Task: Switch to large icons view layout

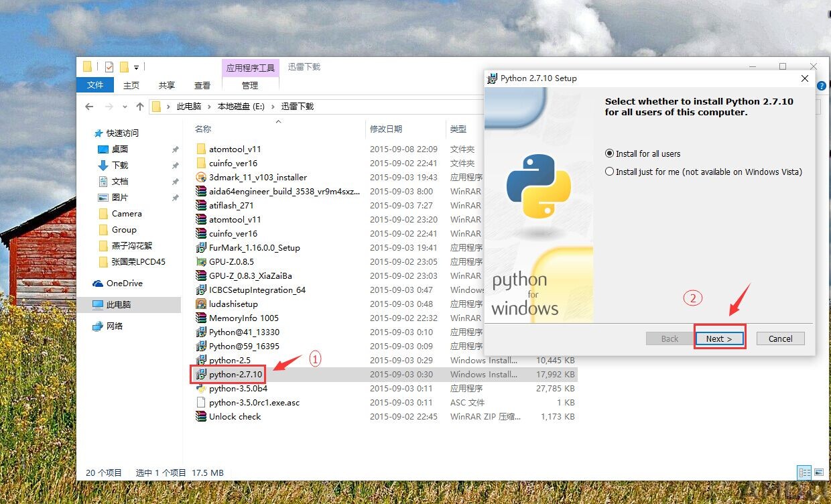Action: point(818,472)
